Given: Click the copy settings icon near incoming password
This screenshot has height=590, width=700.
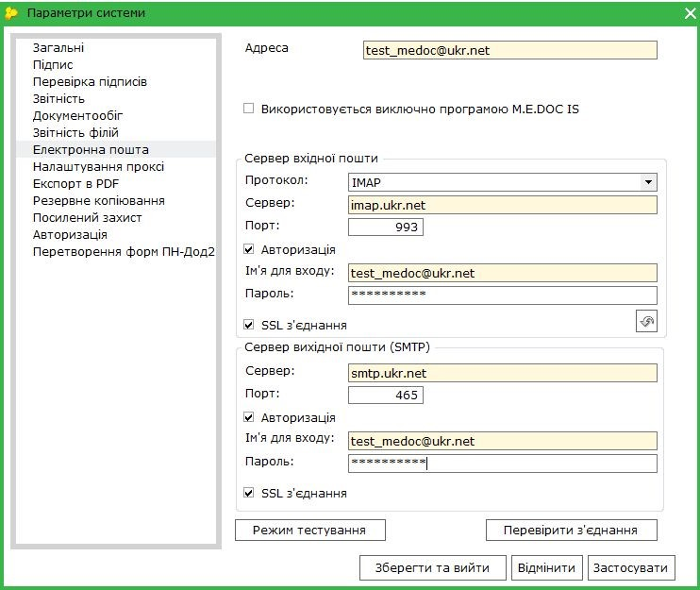Looking at the screenshot, I should [x=646, y=322].
